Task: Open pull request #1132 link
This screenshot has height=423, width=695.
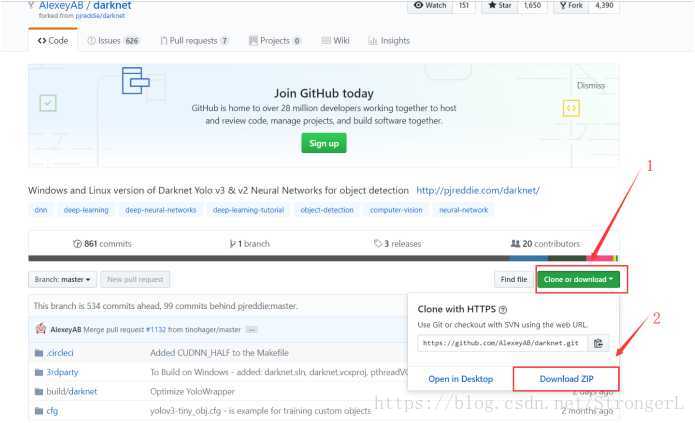Action: pyautogui.click(x=156, y=330)
